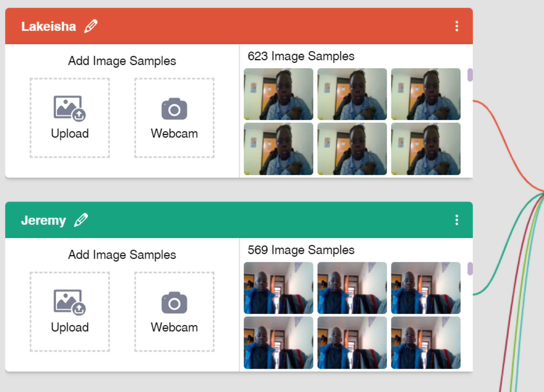Click the Jeremy class title text
This screenshot has height=392, width=544.
click(43, 221)
